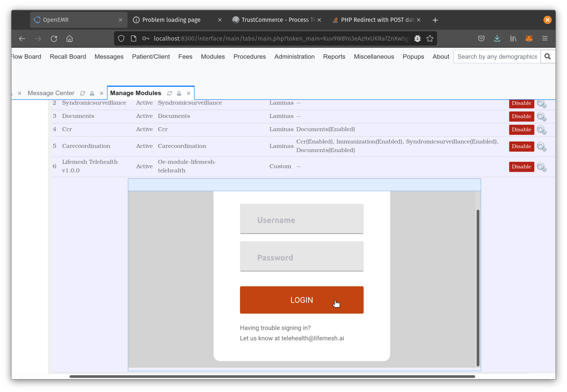
Task: Open the Popups menu
Action: [413, 57]
